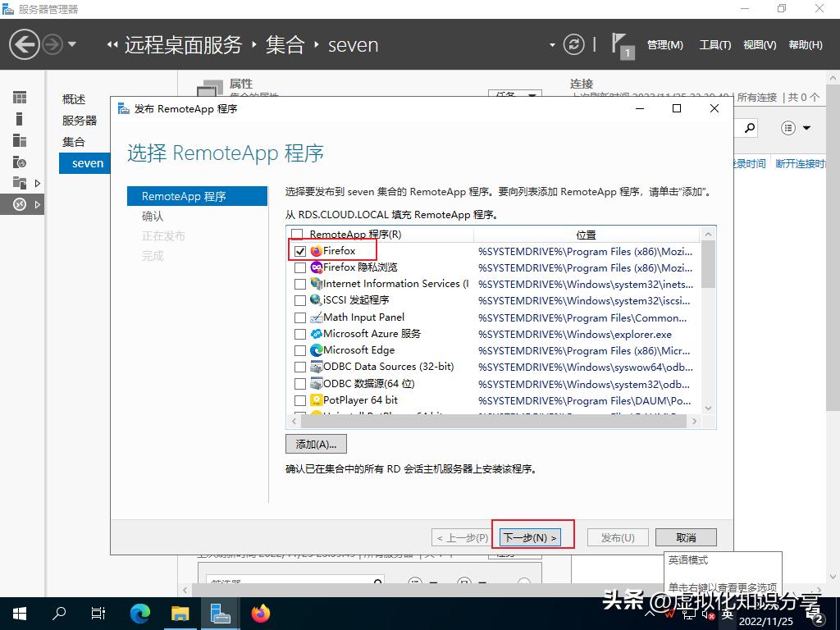Click the 添加(A) button

click(315, 443)
